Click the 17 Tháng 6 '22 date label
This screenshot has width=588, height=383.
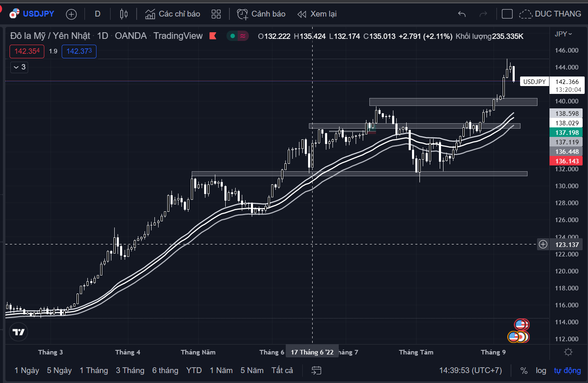click(x=312, y=352)
